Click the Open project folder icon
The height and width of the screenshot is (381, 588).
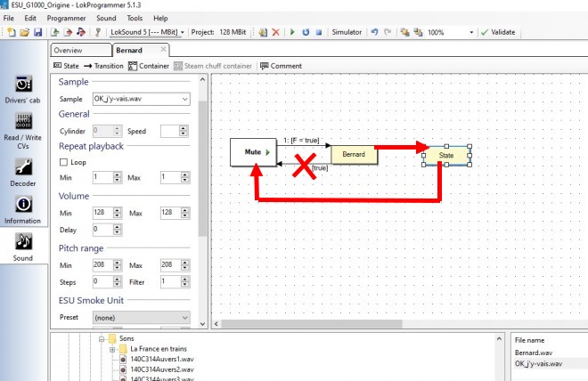(25, 32)
